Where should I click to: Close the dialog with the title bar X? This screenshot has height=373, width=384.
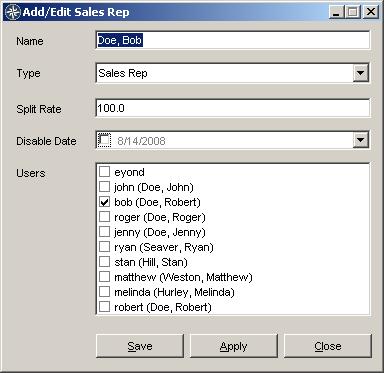click(x=371, y=12)
